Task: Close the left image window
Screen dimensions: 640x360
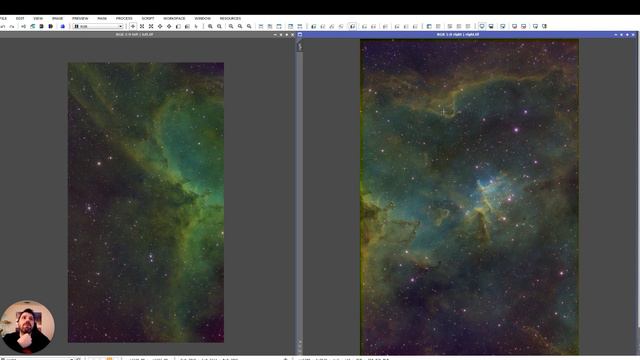Action: pos(292,35)
